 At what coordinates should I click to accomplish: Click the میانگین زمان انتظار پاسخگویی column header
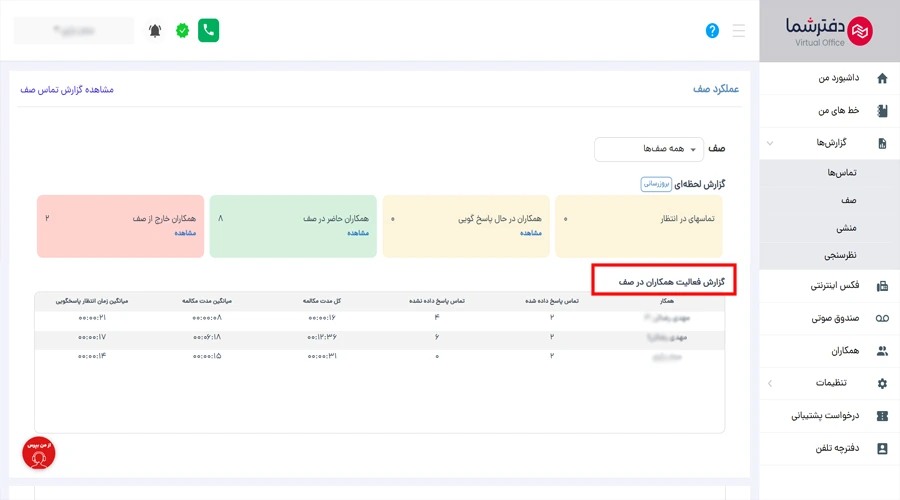point(92,301)
